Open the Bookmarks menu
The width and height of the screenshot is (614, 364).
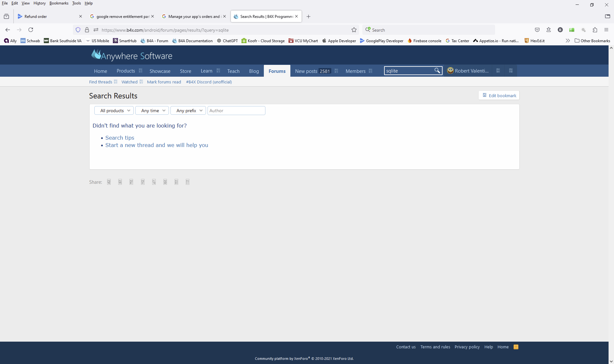[59, 3]
